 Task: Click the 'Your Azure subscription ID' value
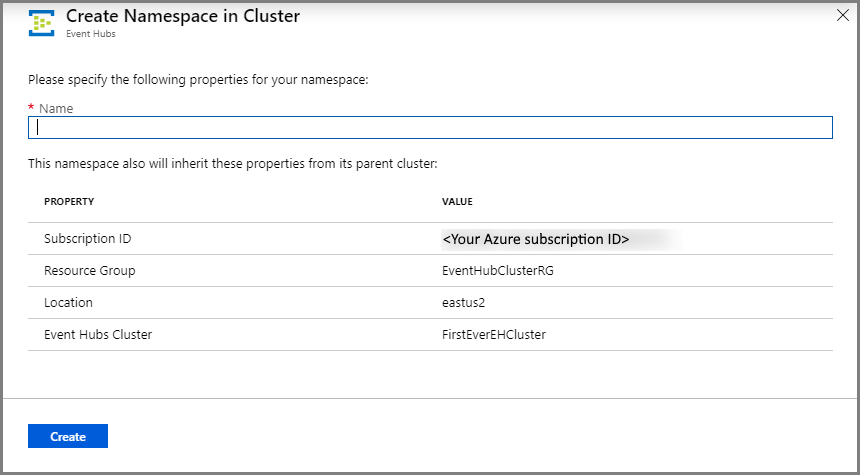click(x=535, y=239)
